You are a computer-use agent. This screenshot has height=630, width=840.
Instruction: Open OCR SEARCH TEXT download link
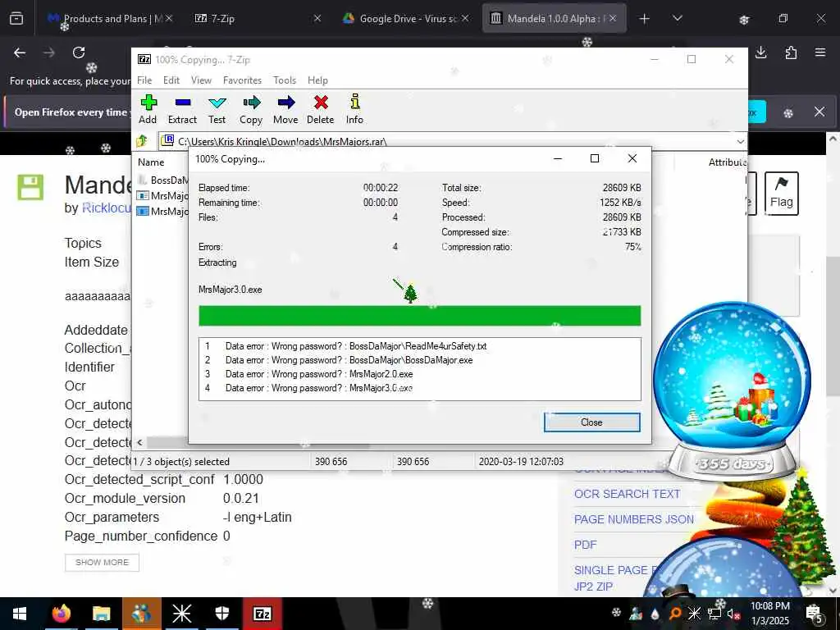click(x=627, y=494)
